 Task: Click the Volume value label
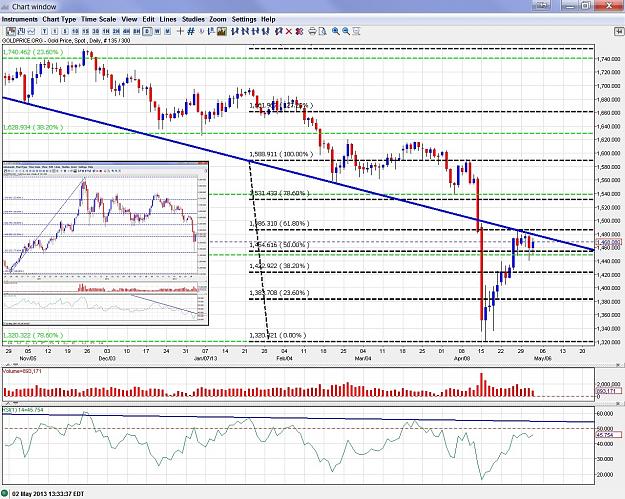click(x=22, y=371)
